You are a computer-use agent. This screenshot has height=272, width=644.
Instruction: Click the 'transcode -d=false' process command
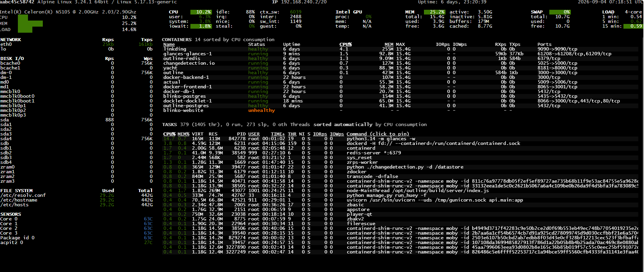pos(372,176)
